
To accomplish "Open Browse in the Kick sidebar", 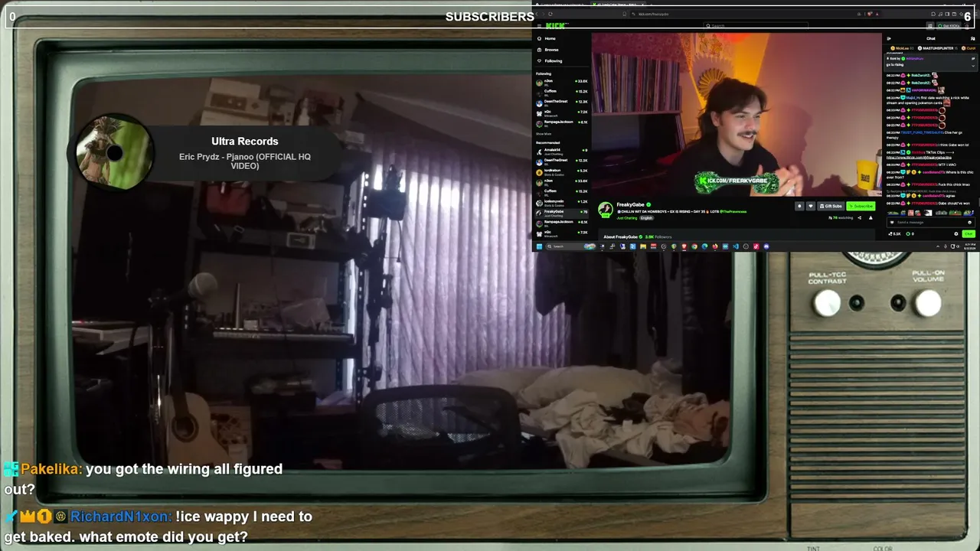I will (550, 50).
